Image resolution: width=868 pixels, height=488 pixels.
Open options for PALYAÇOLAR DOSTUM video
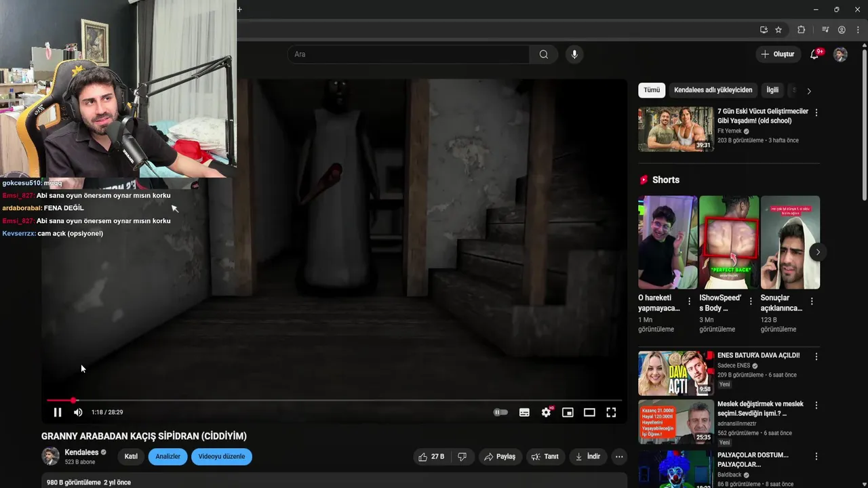[816, 456]
